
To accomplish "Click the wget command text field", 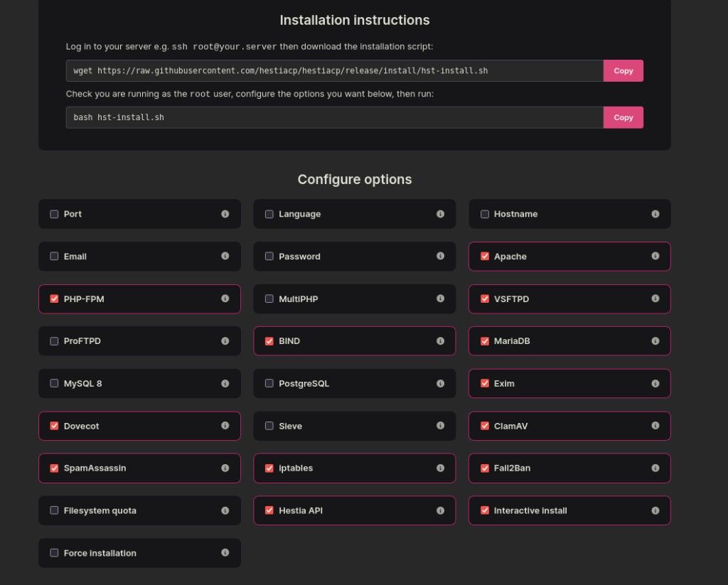I will (x=334, y=71).
